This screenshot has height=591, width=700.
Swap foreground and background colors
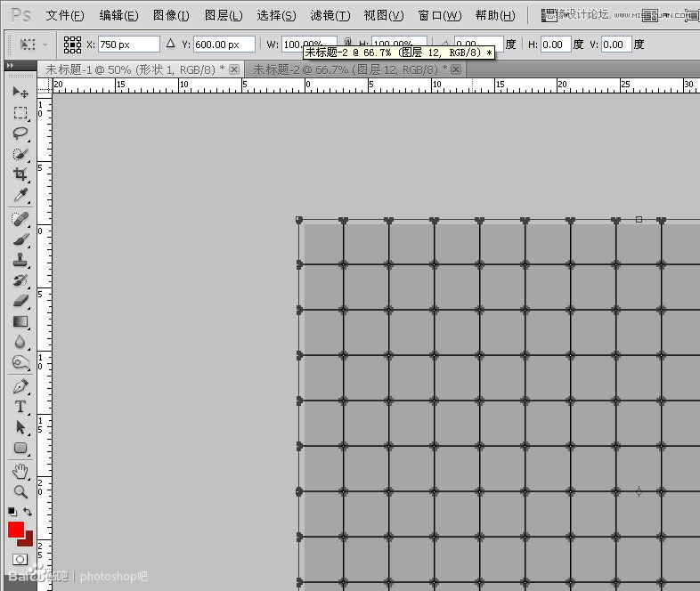coord(28,512)
